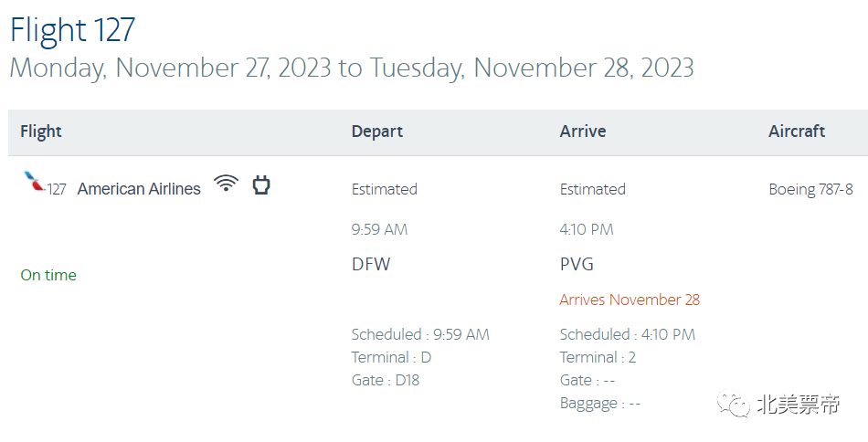Click the Arrives November 28 notice
The image size is (868, 442).
[x=630, y=300]
